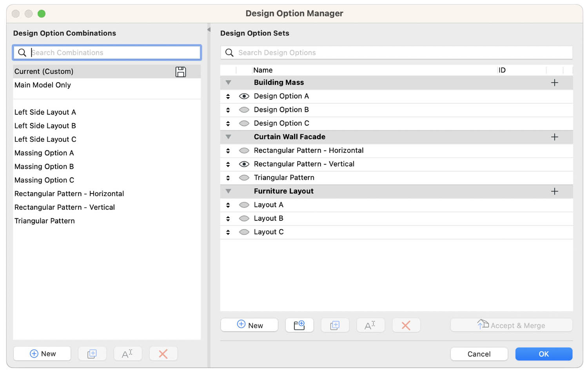The image size is (588, 374).
Task: Hide Rectangular Pattern - Vertical option
Action: 244,164
